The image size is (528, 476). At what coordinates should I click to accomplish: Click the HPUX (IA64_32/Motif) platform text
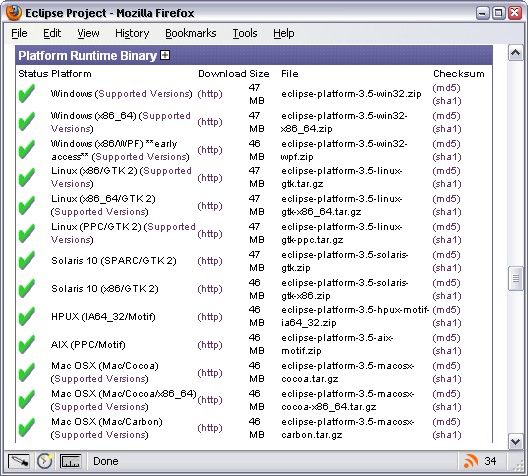pyautogui.click(x=103, y=317)
